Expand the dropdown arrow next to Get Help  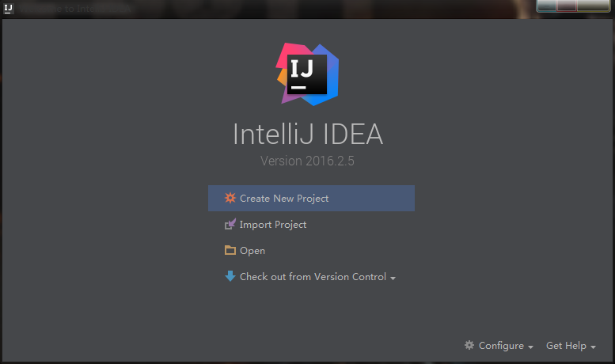[x=594, y=347]
